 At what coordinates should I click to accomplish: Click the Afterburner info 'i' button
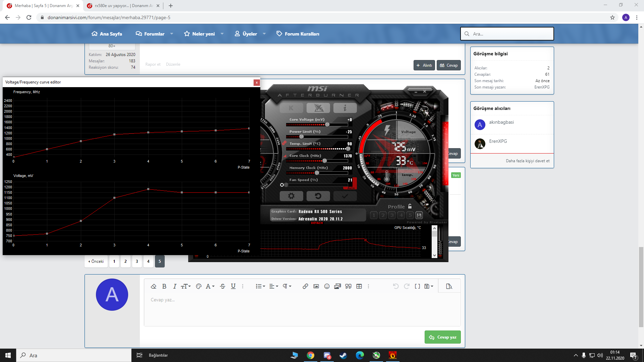tap(345, 108)
